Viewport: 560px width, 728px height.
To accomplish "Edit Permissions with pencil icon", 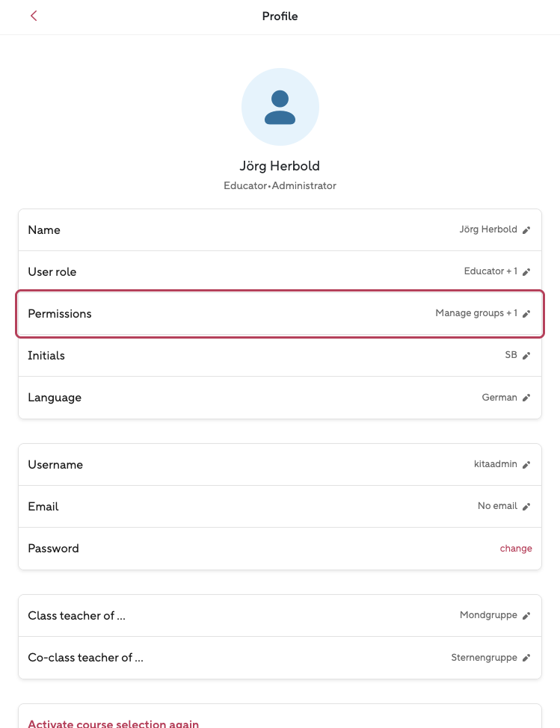I will tap(526, 314).
